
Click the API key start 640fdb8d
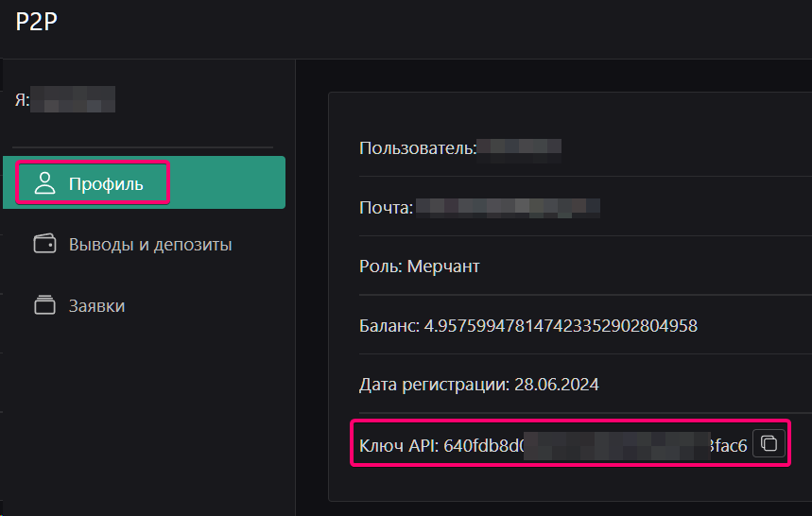click(x=482, y=445)
